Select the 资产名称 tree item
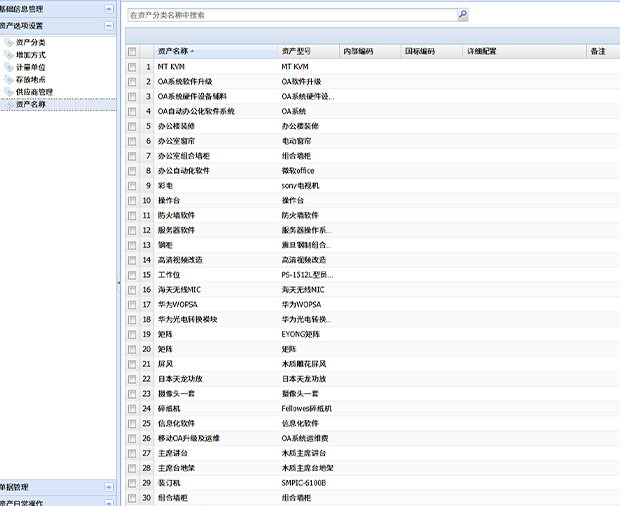 pyautogui.click(x=30, y=104)
